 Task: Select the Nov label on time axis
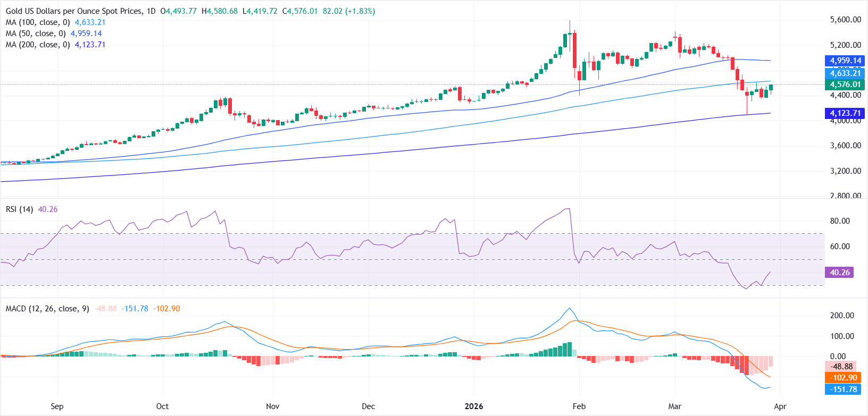click(272, 406)
